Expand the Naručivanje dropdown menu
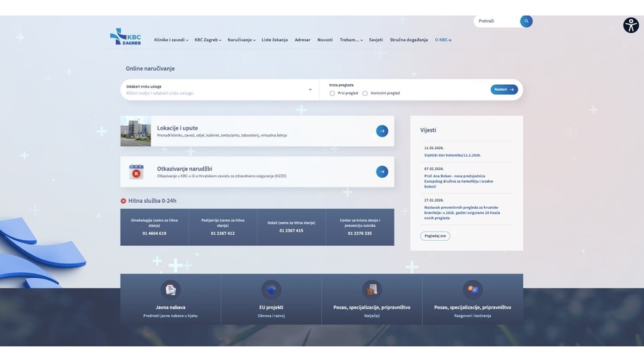The image size is (644, 362). 241,40
